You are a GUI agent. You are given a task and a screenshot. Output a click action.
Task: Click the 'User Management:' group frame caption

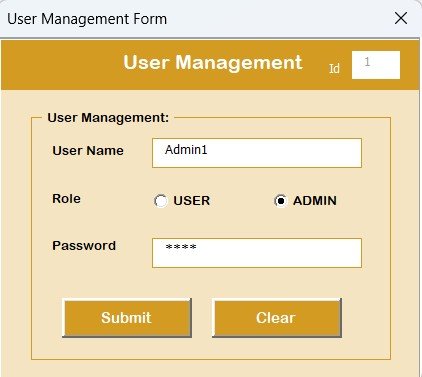108,118
